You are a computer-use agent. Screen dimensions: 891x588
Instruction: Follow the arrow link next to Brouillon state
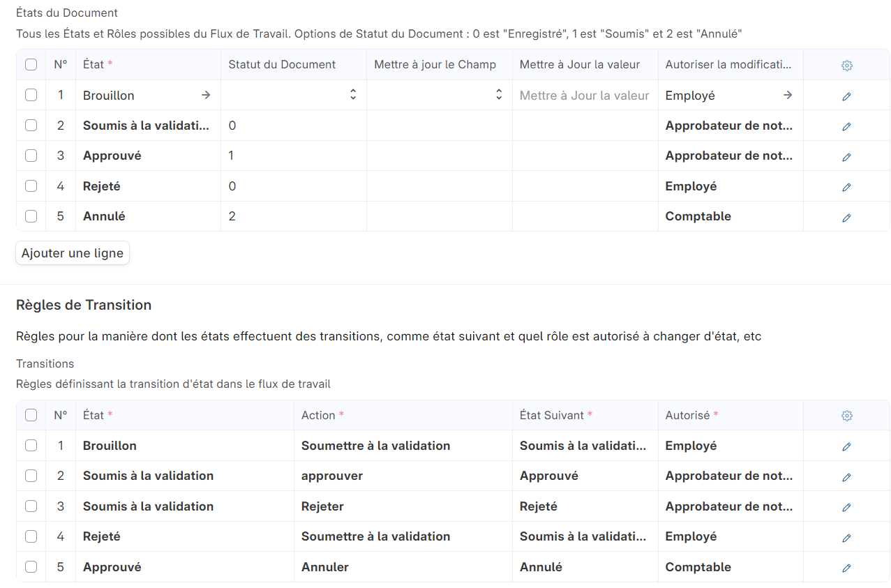(x=205, y=95)
